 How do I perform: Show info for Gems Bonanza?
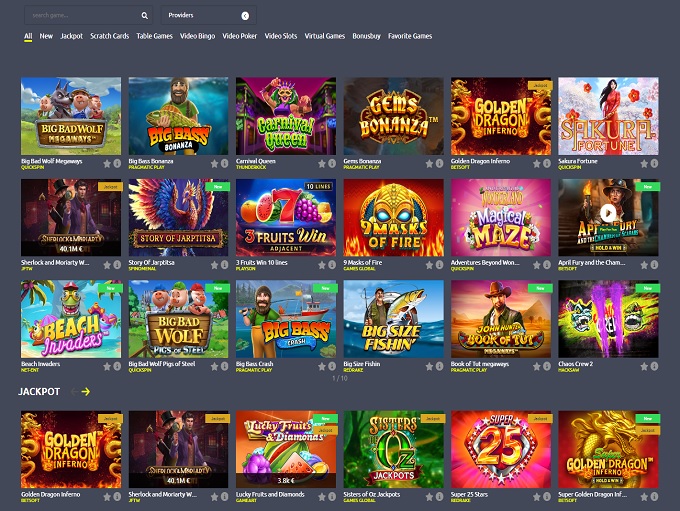tap(439, 163)
